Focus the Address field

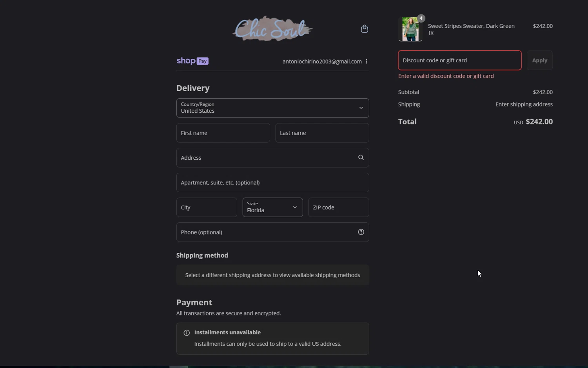(x=272, y=158)
